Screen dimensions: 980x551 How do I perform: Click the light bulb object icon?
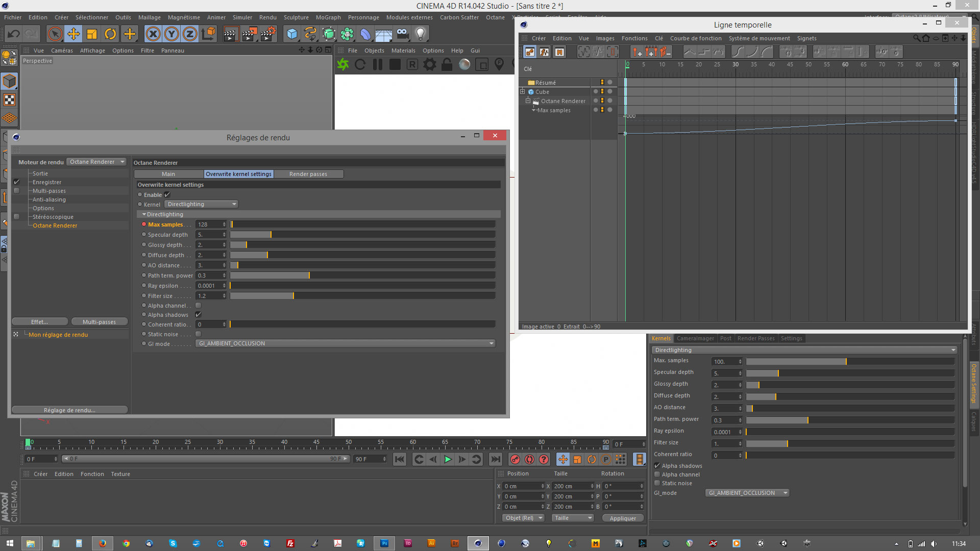tap(420, 34)
